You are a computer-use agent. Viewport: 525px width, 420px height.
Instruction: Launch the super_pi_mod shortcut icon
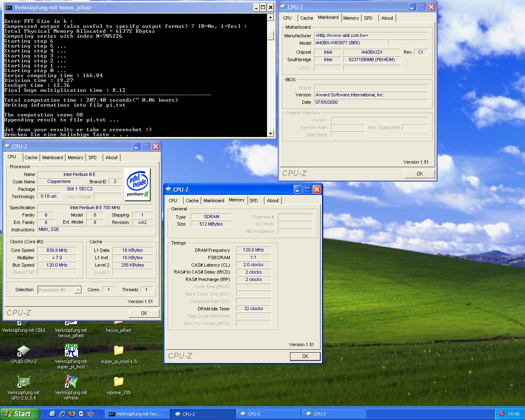point(71,351)
